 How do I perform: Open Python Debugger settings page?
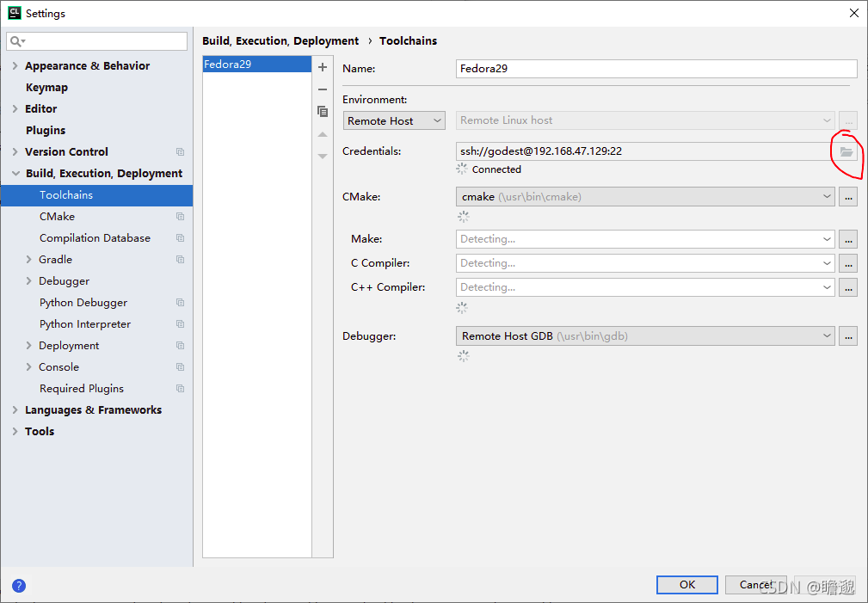click(83, 303)
